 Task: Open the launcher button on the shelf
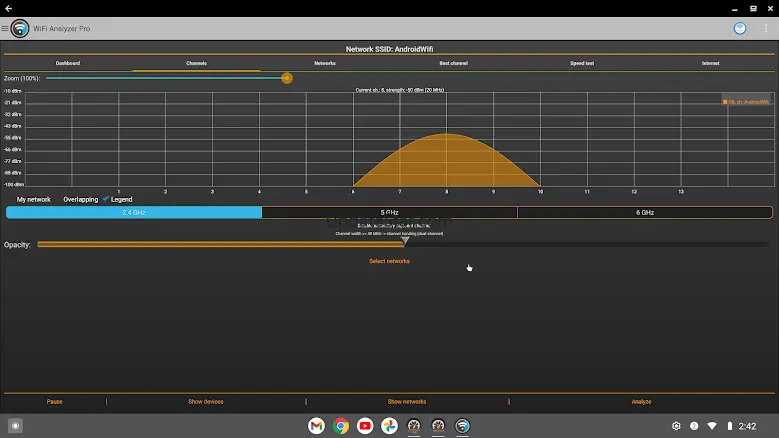pos(15,426)
